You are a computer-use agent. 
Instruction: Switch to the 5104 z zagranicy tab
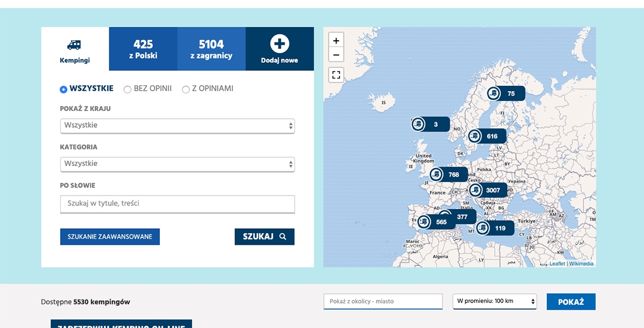click(x=211, y=49)
